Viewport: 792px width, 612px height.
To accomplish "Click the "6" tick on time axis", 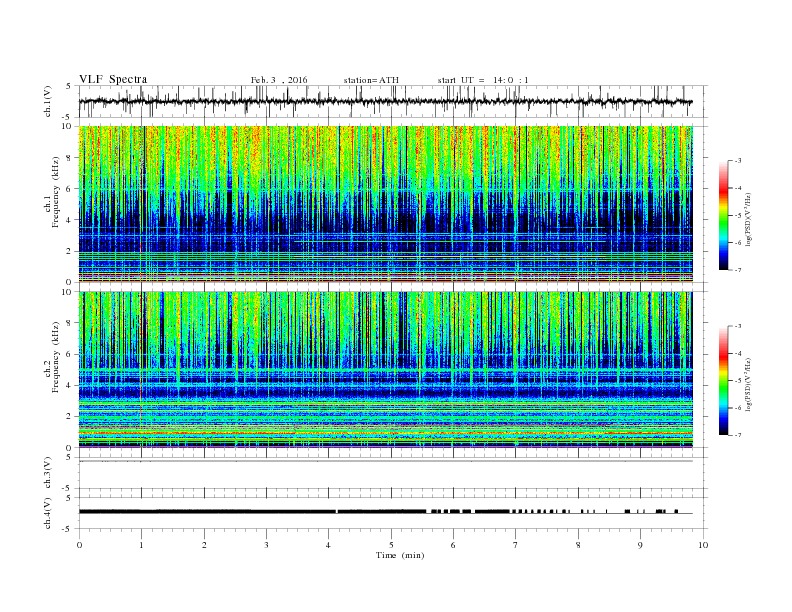I will pos(453,545).
